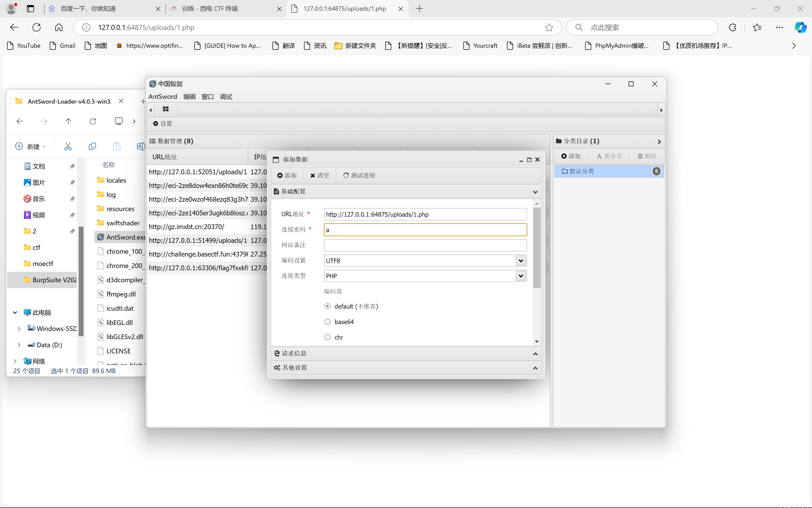Select the challenge.basectf.fun row
This screenshot has width=812, height=508.
(x=207, y=254)
